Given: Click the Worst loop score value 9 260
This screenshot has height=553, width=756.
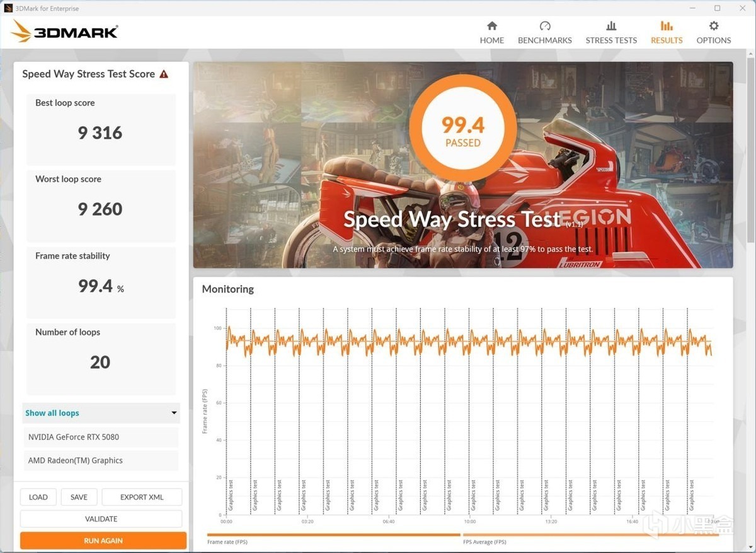Looking at the screenshot, I should [100, 209].
